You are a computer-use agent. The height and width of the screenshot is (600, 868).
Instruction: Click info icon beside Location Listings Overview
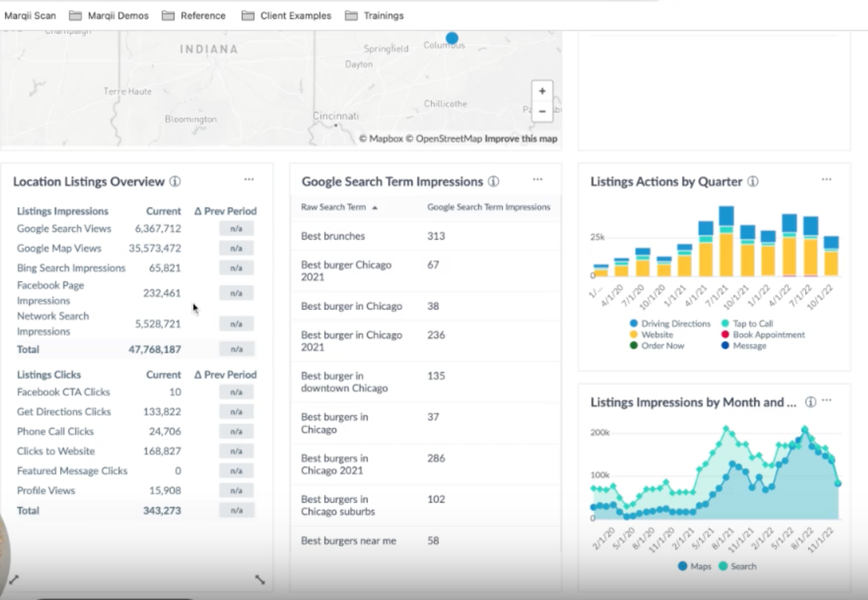pyautogui.click(x=175, y=182)
